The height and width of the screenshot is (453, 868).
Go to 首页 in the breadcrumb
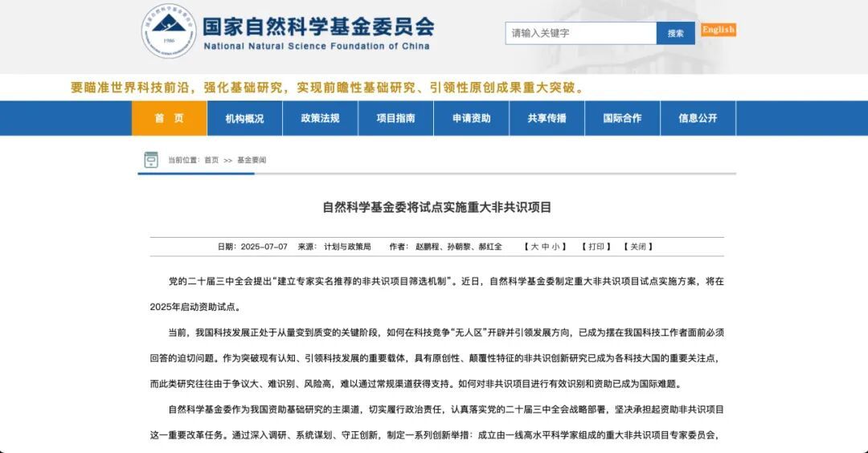211,160
